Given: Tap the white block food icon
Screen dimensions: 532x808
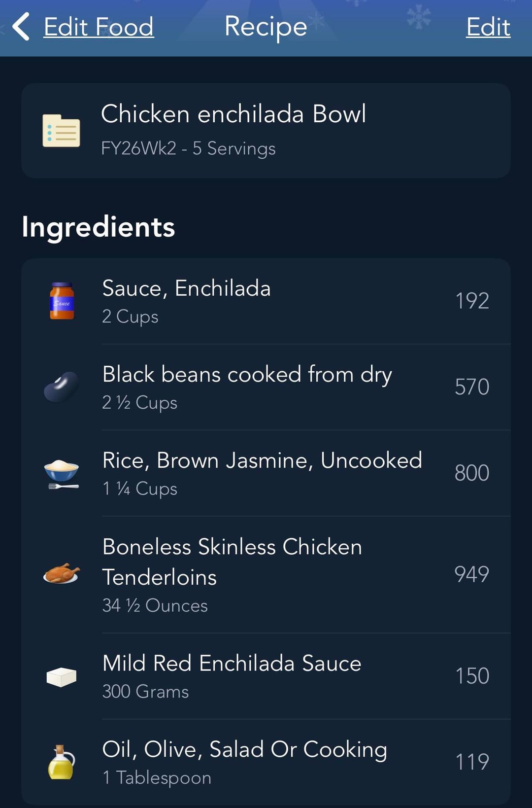Looking at the screenshot, I should [x=62, y=676].
